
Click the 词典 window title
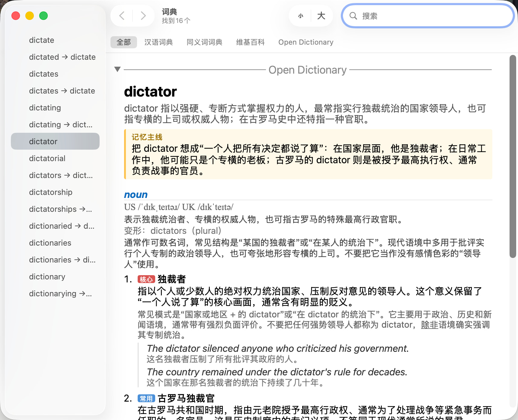pos(169,12)
